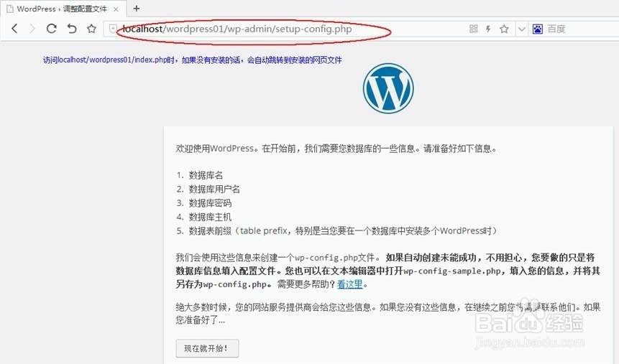Image resolution: width=619 pixels, height=364 pixels.
Task: Click the undo/restore closed page icon
Action: 71,29
